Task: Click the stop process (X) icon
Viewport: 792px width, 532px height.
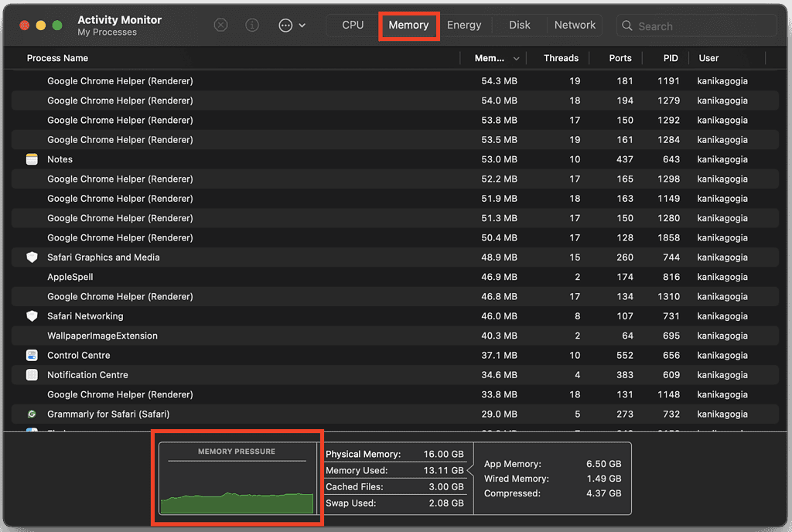Action: tap(220, 25)
